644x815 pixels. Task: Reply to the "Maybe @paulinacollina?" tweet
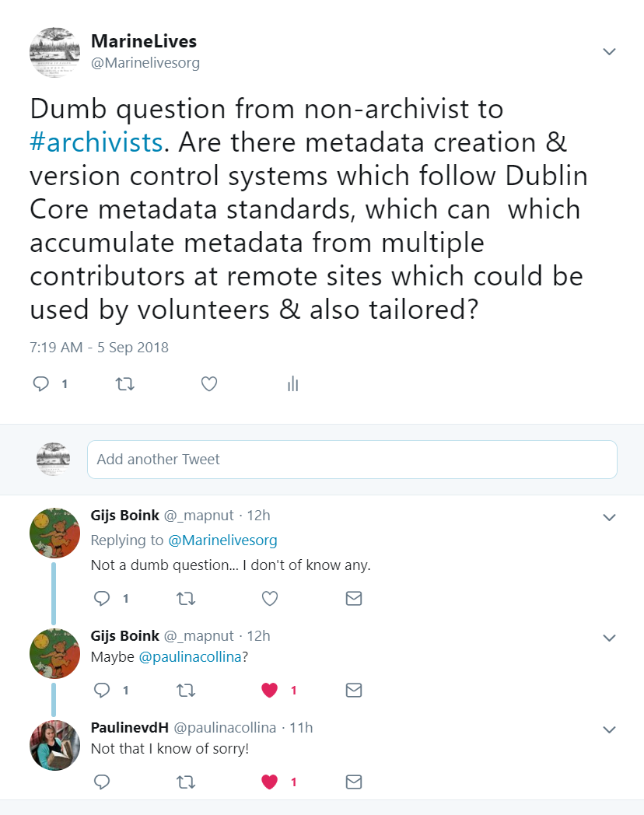coord(102,690)
